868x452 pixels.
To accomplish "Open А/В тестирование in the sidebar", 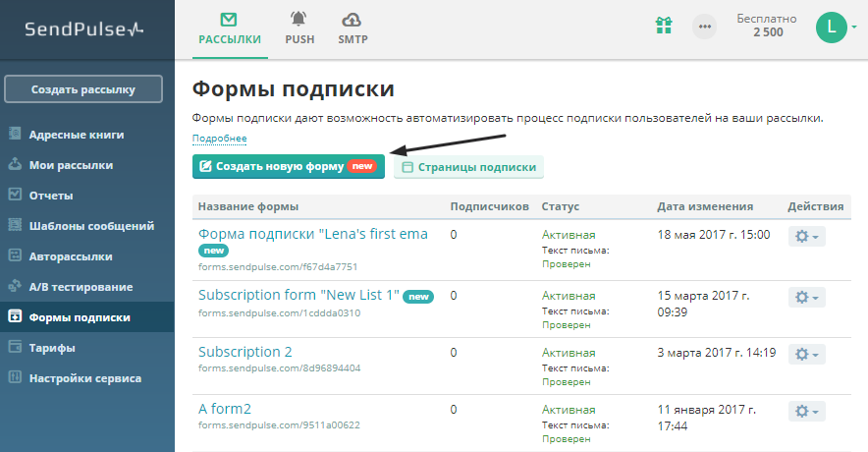I will click(x=80, y=287).
